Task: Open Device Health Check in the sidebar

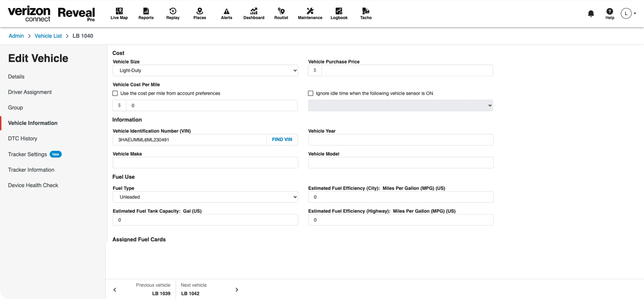Action: tap(33, 185)
